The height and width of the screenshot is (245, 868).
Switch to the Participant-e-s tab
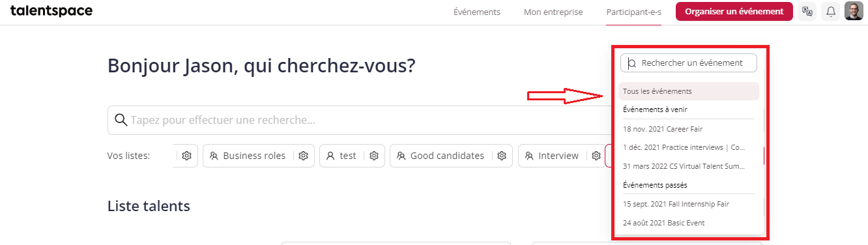[x=633, y=12]
